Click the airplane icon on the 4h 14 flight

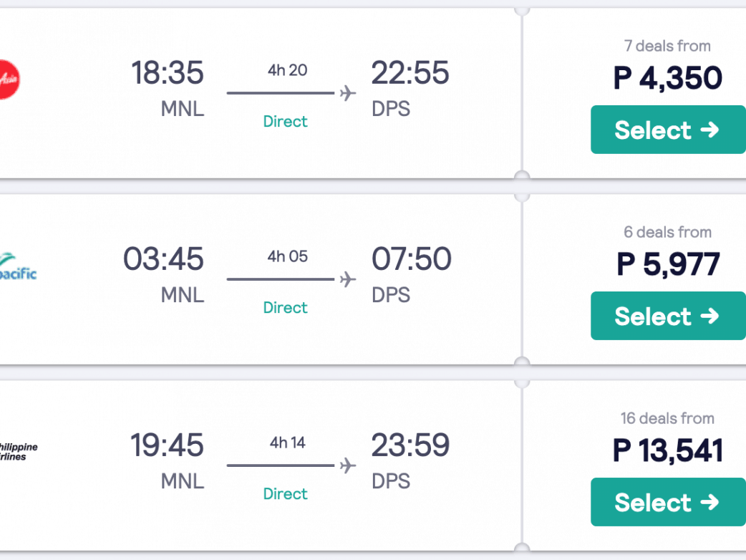click(347, 465)
